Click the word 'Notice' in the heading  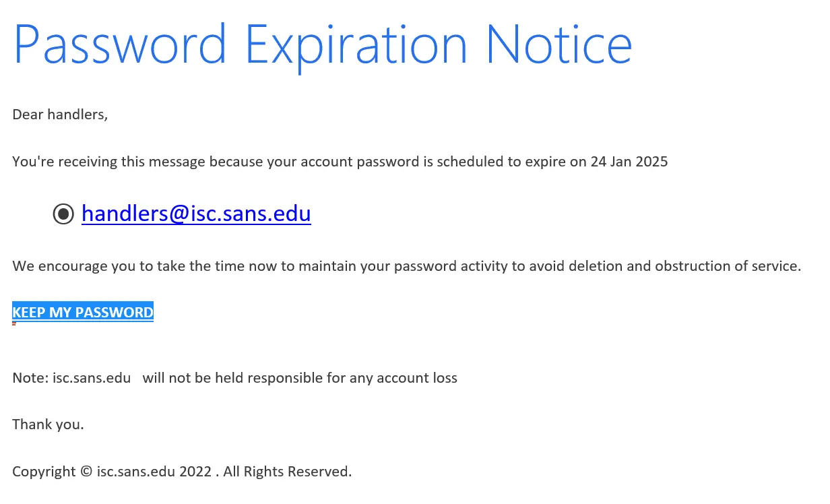coord(558,44)
